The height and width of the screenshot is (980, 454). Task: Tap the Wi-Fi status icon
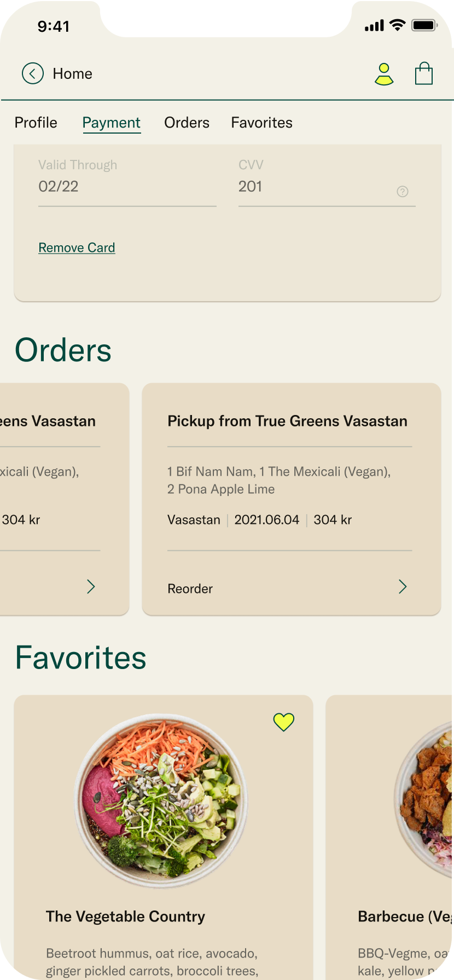[x=398, y=25]
